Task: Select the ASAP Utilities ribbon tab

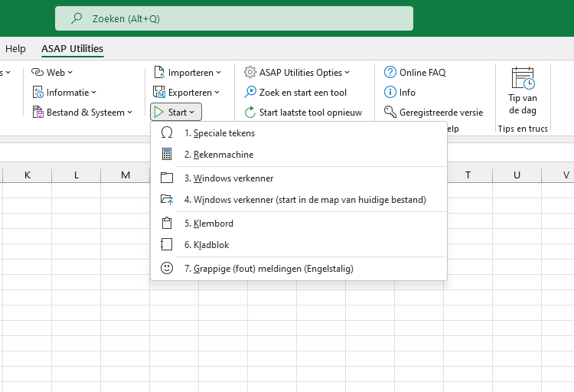Action: pyautogui.click(x=72, y=48)
